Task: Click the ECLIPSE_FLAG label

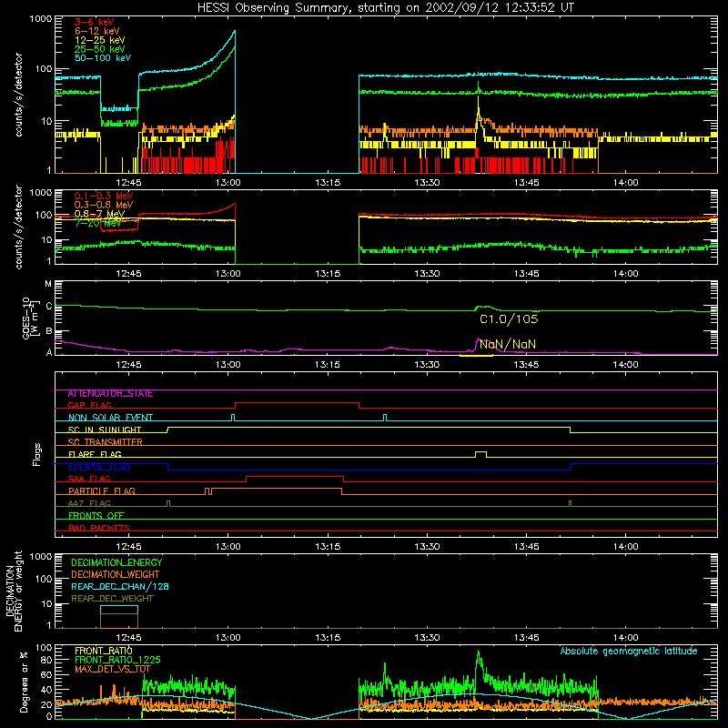Action: (x=99, y=467)
